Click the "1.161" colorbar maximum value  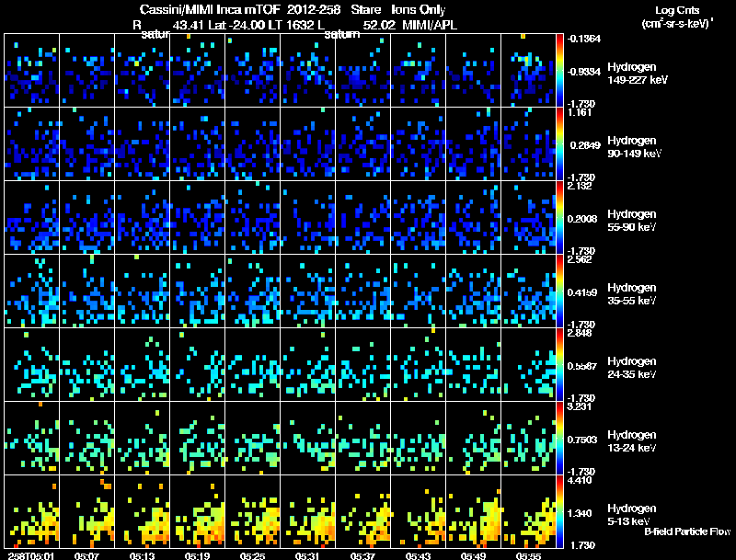[x=580, y=112]
